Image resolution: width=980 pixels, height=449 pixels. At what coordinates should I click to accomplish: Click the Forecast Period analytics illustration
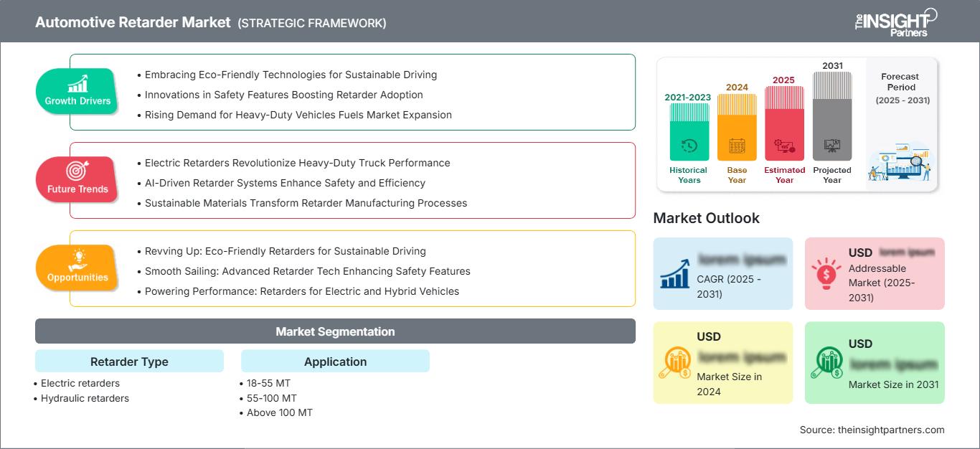pos(900,164)
